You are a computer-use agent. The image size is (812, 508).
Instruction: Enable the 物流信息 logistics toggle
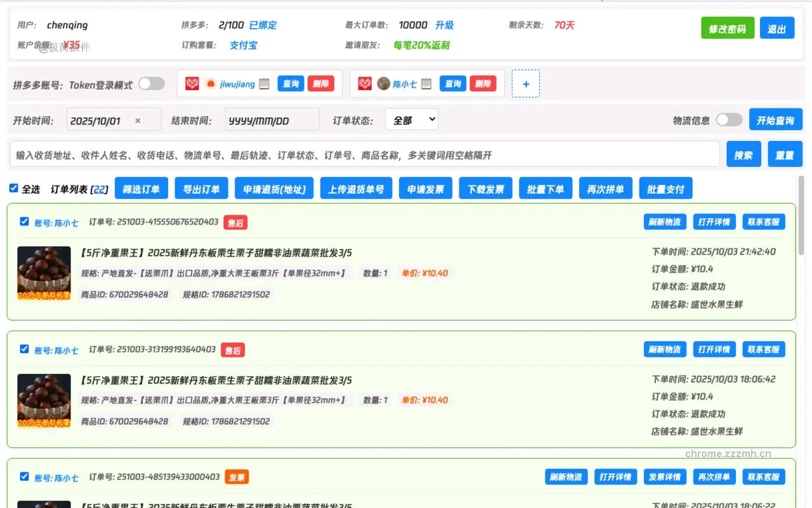tap(728, 119)
